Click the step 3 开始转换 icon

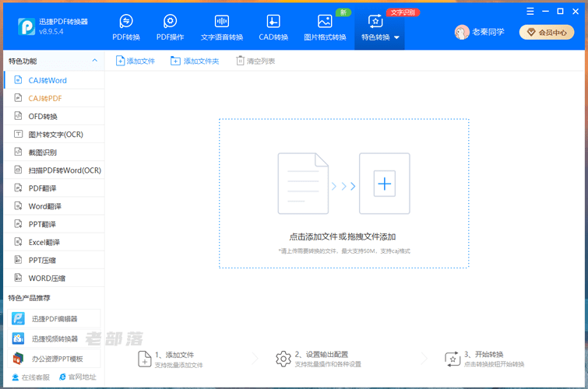[452, 359]
